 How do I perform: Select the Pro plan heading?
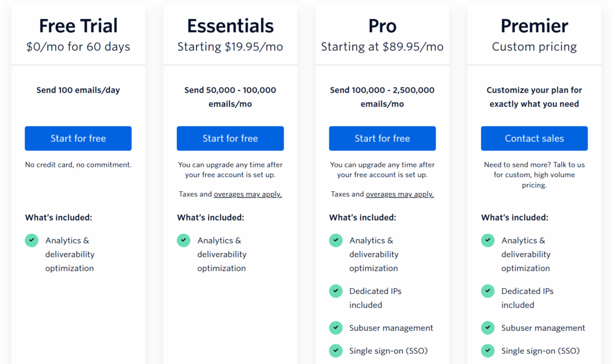pos(382,26)
